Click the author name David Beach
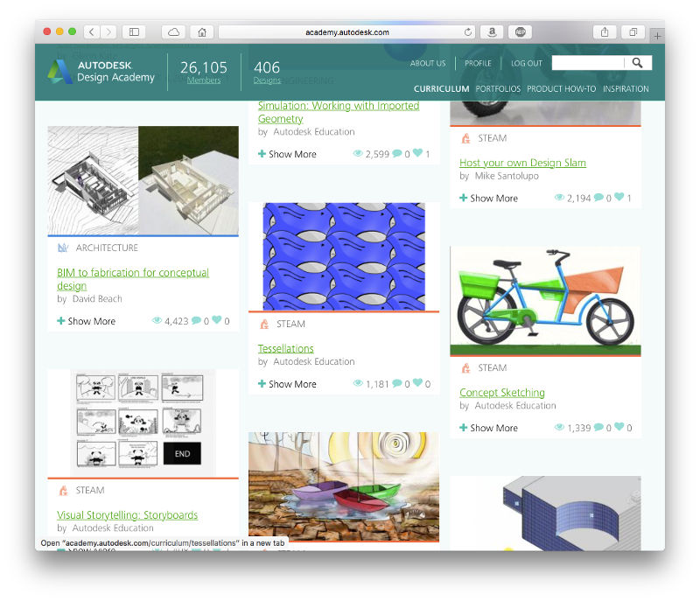The width and height of the screenshot is (700, 601). 97,299
